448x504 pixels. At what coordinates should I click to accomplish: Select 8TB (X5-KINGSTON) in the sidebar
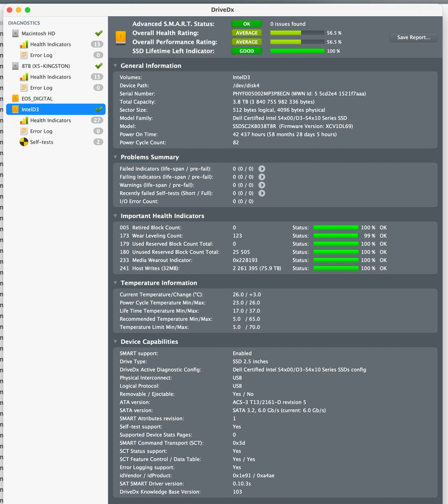click(x=56, y=66)
